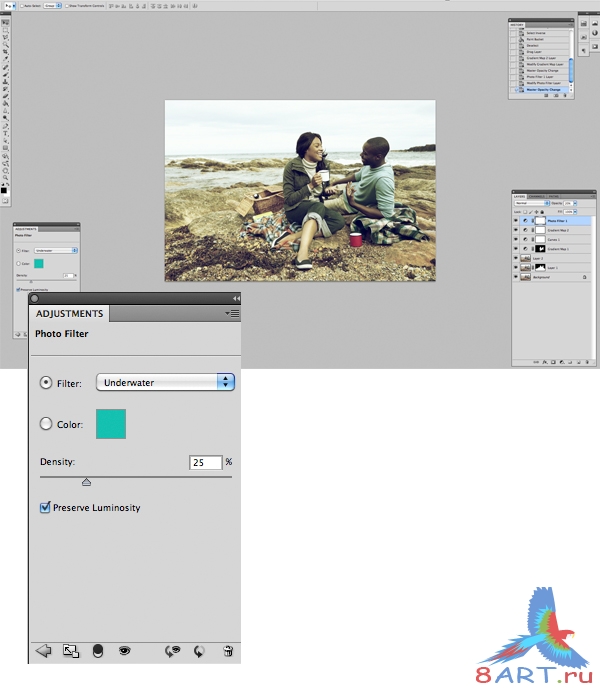Viewport: 600px width, 692px height.
Task: Select Color radio button in large Adjustments panel
Action: click(x=46, y=424)
